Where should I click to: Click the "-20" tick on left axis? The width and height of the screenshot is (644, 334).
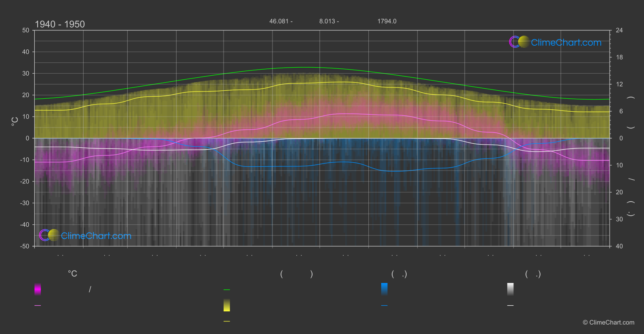click(x=25, y=181)
